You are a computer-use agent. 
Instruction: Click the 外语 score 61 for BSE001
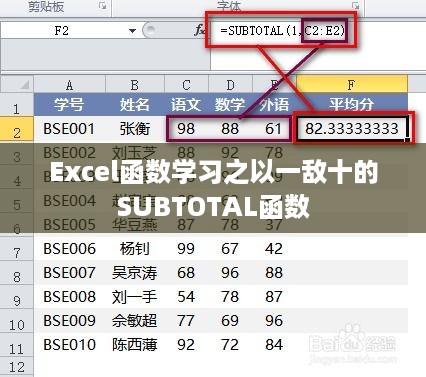(x=273, y=129)
